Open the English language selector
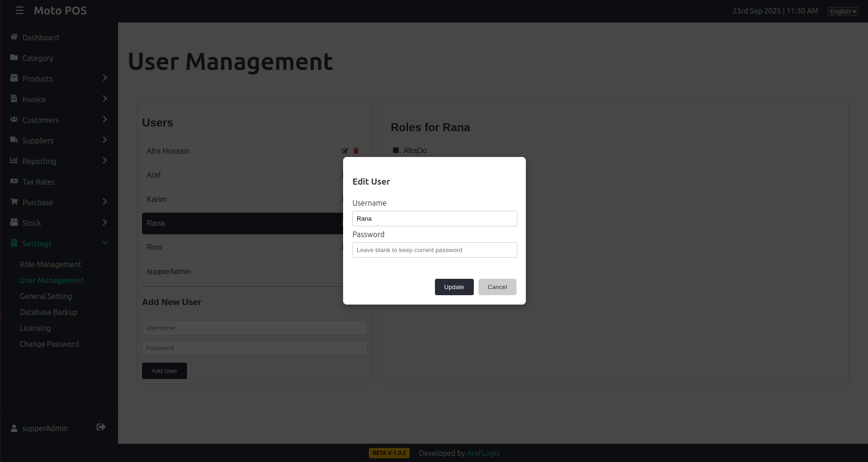Screen dimensions: 868x462 coord(842,11)
